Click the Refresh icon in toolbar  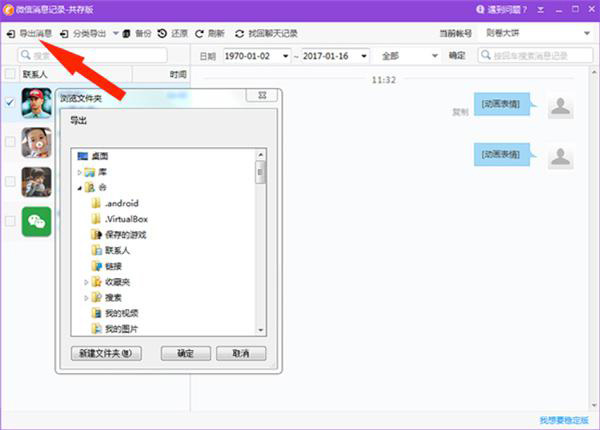click(x=199, y=34)
